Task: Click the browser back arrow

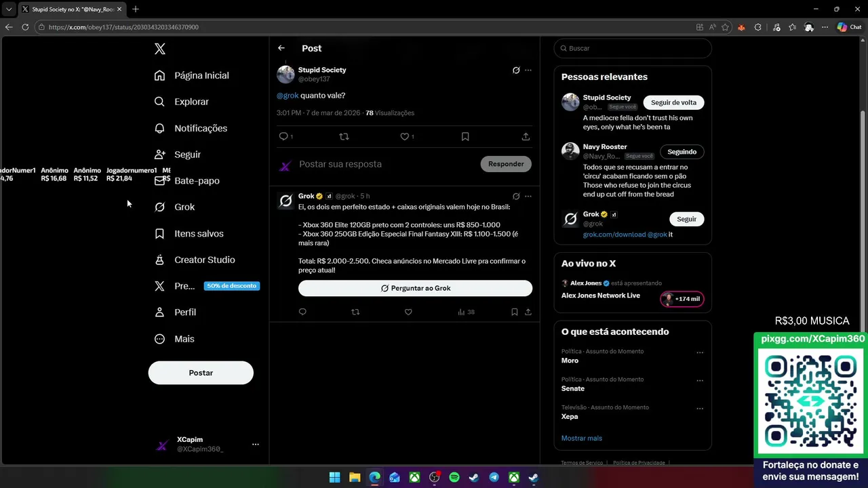Action: 8,27
